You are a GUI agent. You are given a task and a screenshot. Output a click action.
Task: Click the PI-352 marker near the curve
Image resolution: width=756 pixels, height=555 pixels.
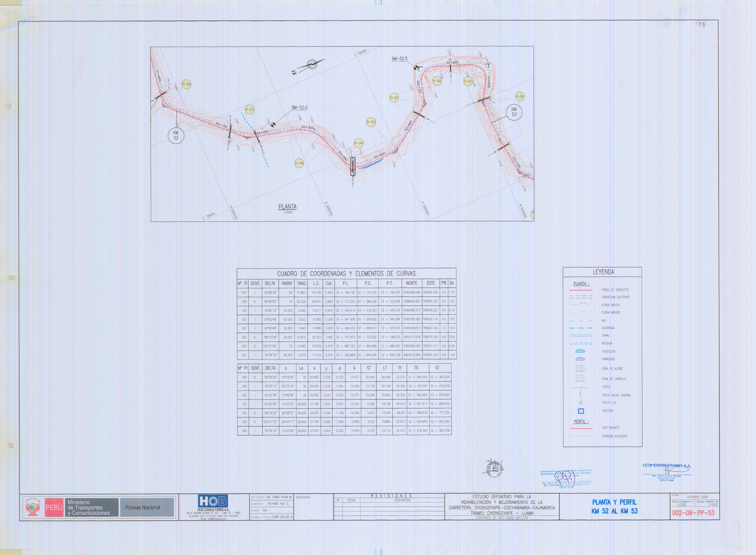coord(437,81)
